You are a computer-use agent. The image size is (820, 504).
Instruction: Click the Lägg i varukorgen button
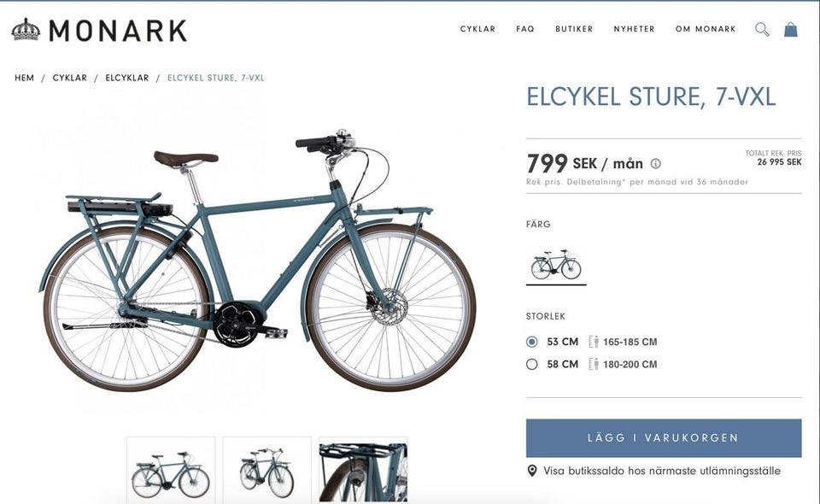click(664, 438)
